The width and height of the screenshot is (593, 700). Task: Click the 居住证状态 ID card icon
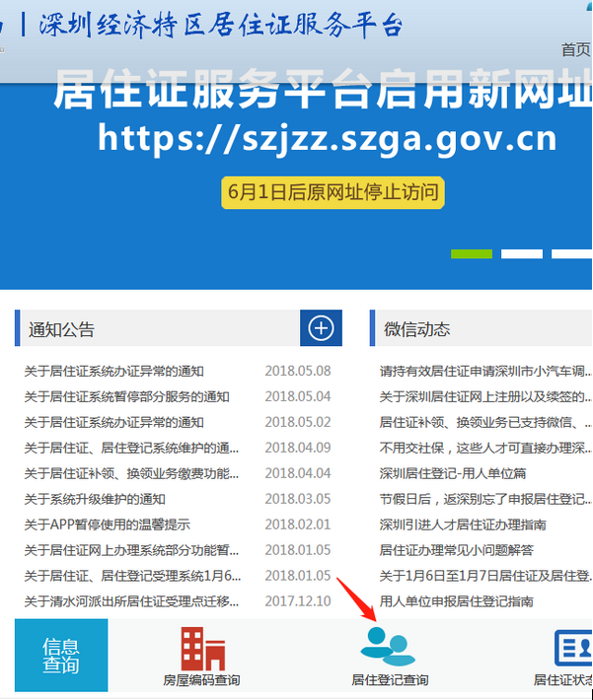click(x=571, y=650)
